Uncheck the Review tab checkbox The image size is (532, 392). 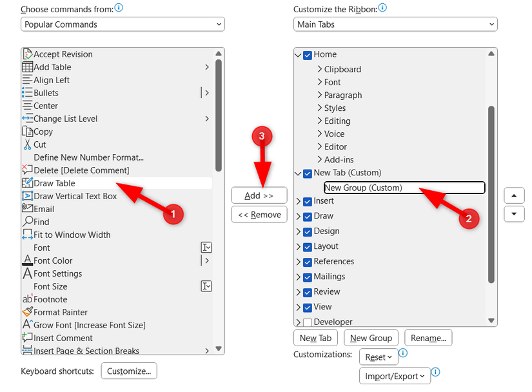309,291
